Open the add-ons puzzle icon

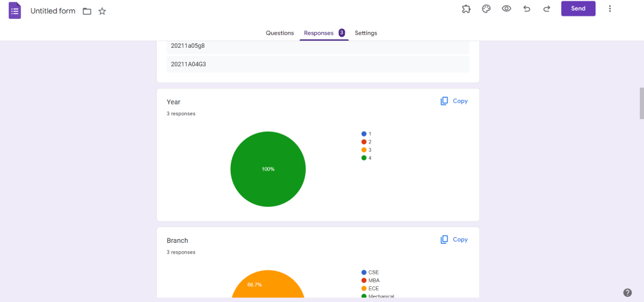(x=466, y=9)
